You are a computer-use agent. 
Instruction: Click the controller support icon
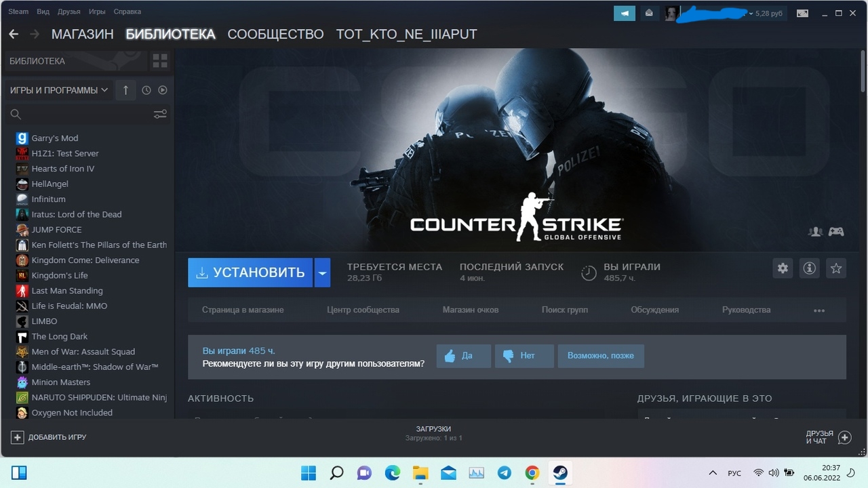point(837,232)
